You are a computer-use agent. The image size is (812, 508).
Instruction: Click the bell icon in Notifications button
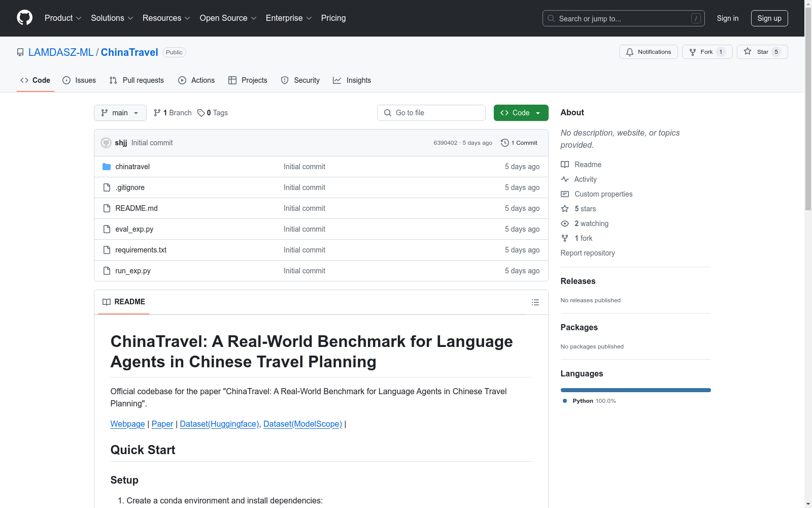click(630, 52)
